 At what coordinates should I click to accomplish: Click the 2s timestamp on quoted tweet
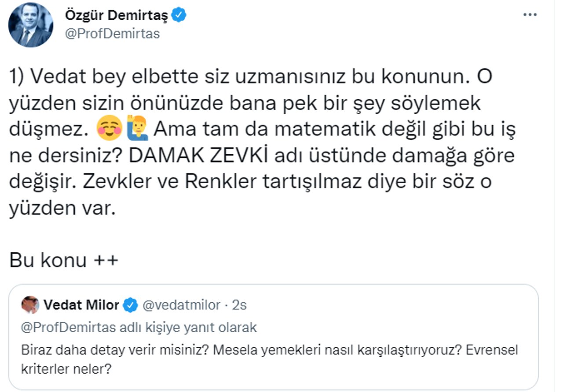click(240, 305)
